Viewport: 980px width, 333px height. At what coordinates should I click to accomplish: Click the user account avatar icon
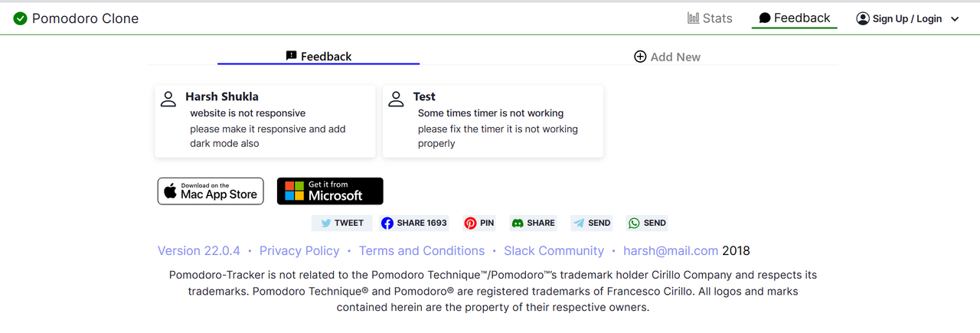[x=863, y=18]
